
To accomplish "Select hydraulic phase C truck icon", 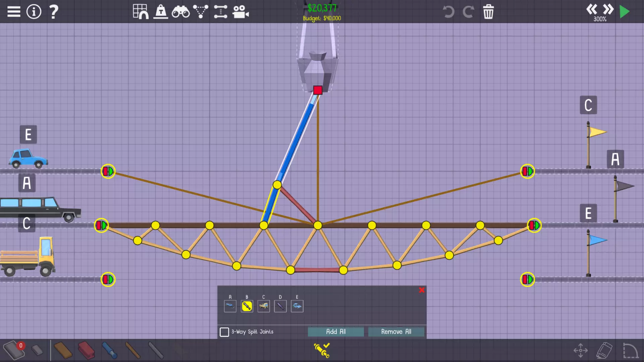I will pyautogui.click(x=264, y=306).
